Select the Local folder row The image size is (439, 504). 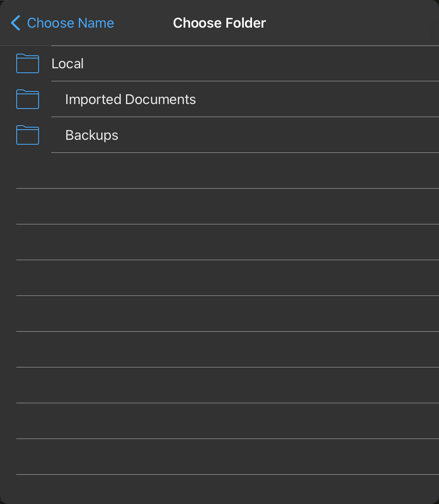[x=219, y=63]
